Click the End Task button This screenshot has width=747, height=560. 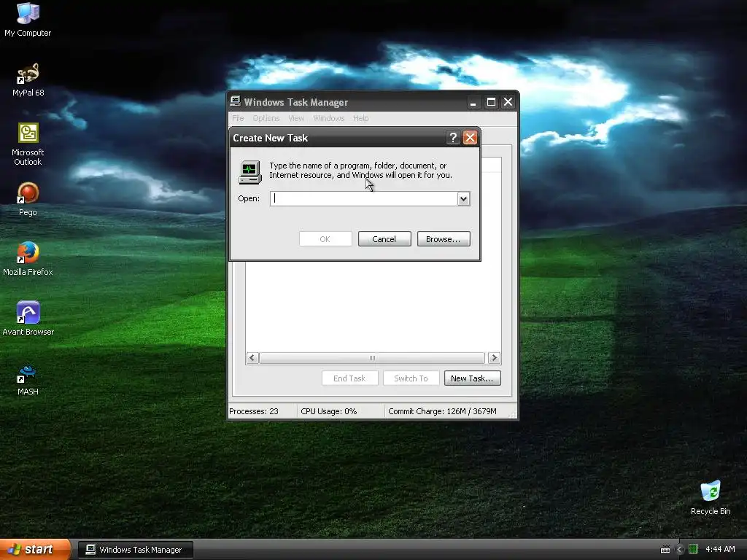click(x=349, y=378)
